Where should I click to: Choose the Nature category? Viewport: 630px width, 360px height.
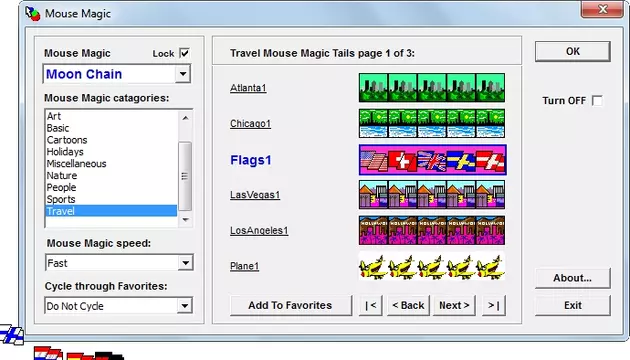62,176
